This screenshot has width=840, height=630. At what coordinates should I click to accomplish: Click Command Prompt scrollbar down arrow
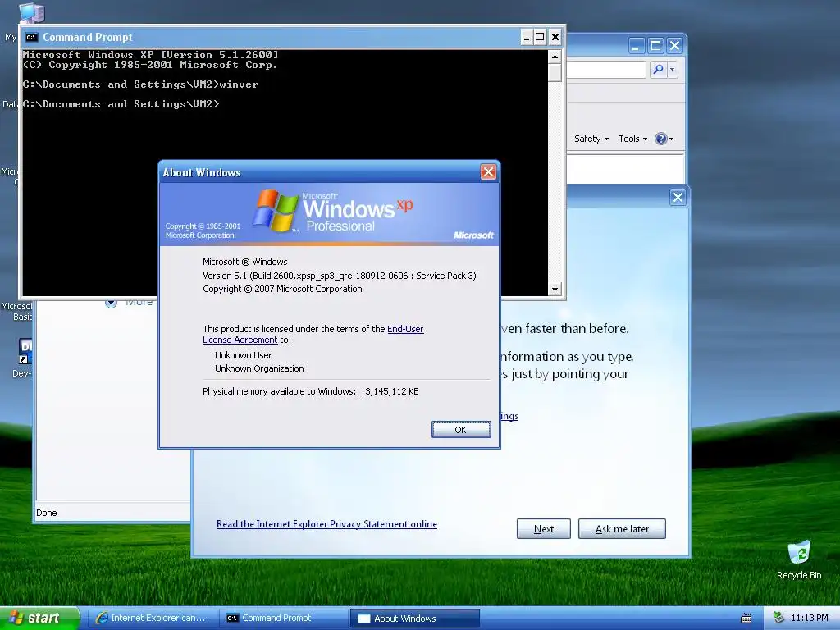coord(555,290)
